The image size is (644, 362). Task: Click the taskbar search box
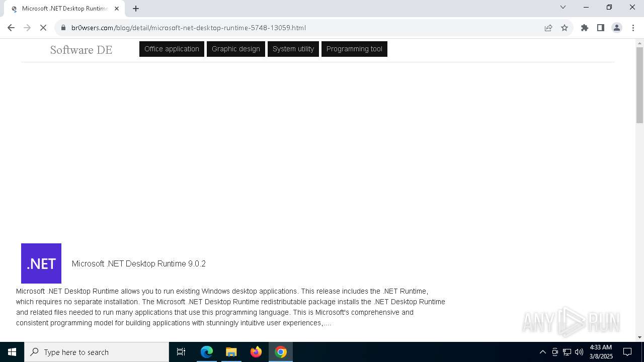click(97, 352)
